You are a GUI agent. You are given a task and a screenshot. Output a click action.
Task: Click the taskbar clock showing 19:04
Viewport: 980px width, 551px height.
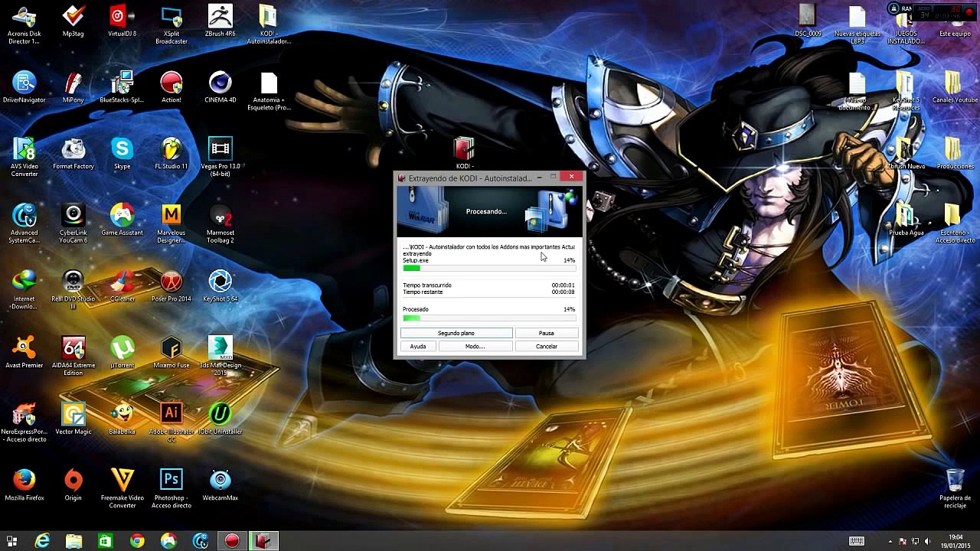point(955,541)
